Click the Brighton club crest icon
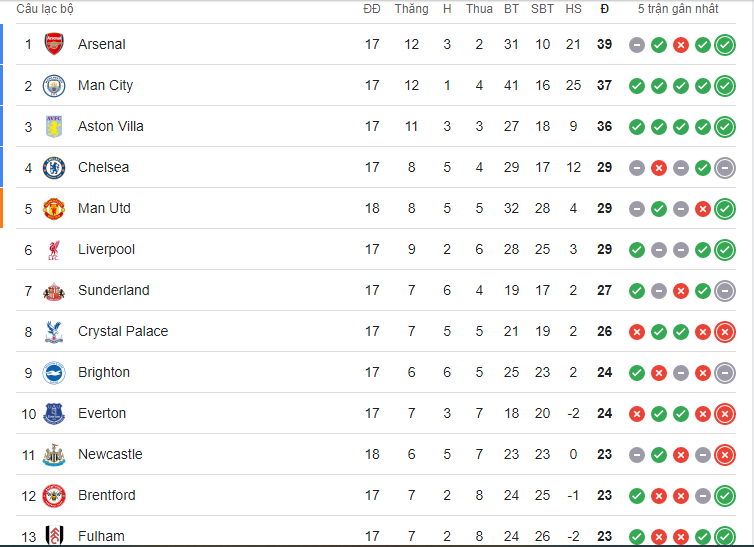Screen dimensions: 754x547 [54, 372]
